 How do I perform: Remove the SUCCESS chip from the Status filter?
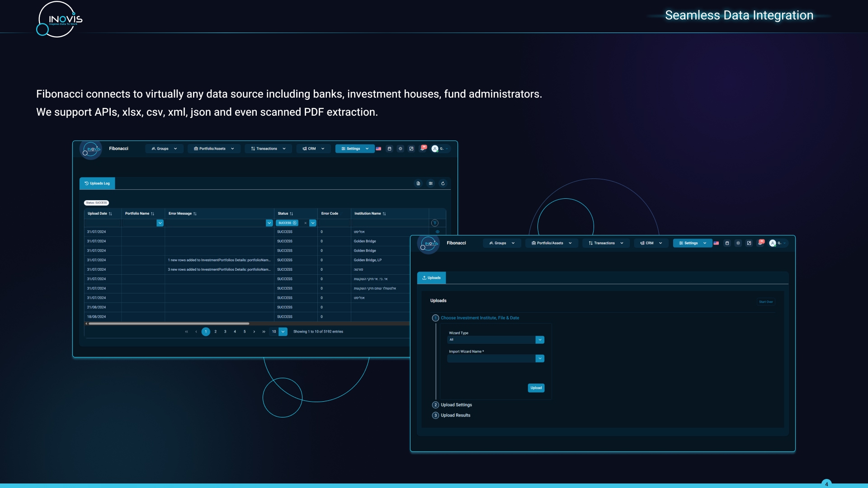click(295, 223)
